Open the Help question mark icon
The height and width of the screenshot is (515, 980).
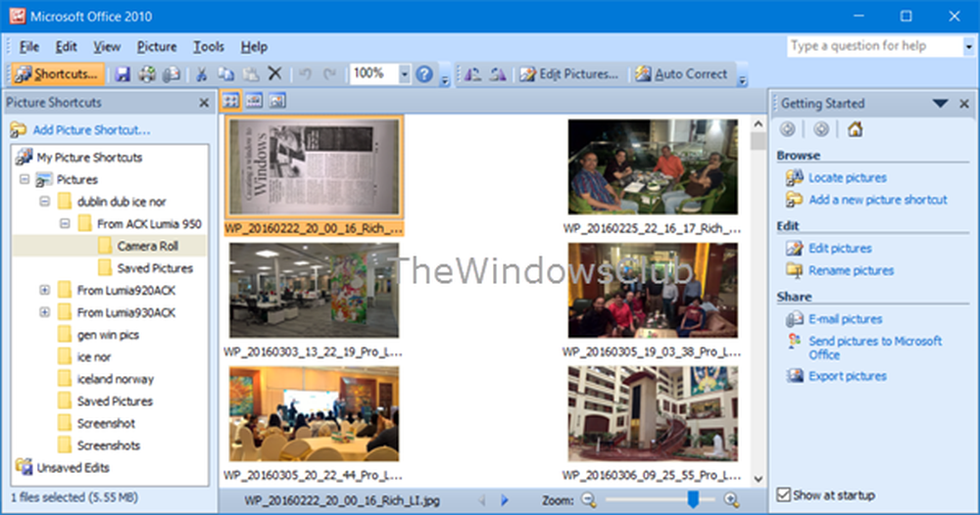[x=424, y=74]
